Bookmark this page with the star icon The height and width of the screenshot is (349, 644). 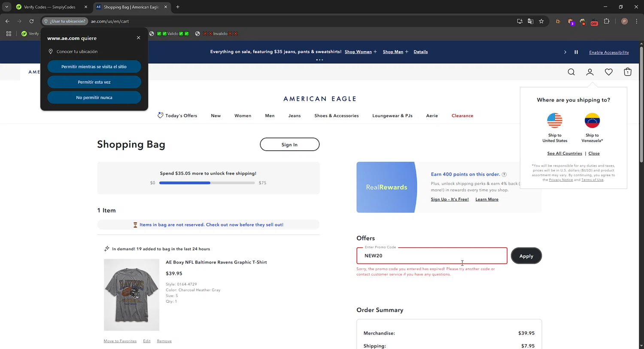click(541, 21)
